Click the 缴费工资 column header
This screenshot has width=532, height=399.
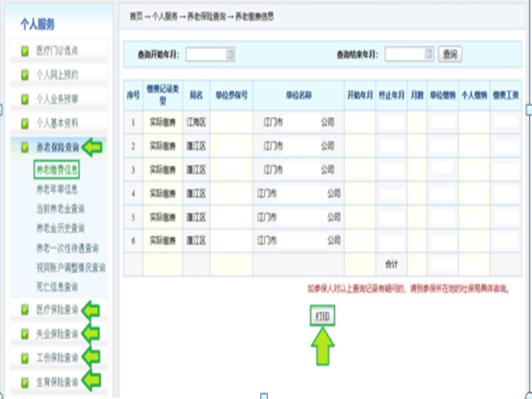(x=506, y=95)
